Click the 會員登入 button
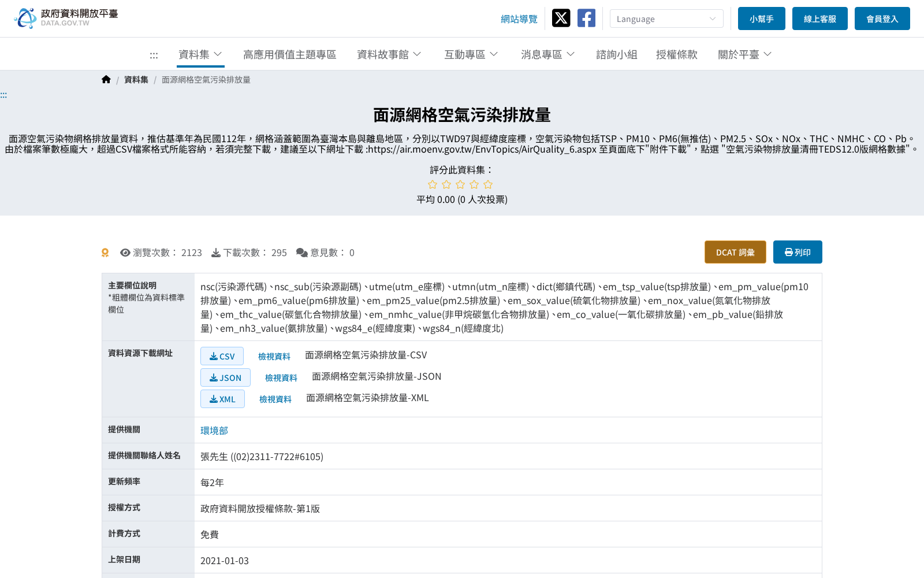Viewport: 924px width, 578px height. (882, 18)
